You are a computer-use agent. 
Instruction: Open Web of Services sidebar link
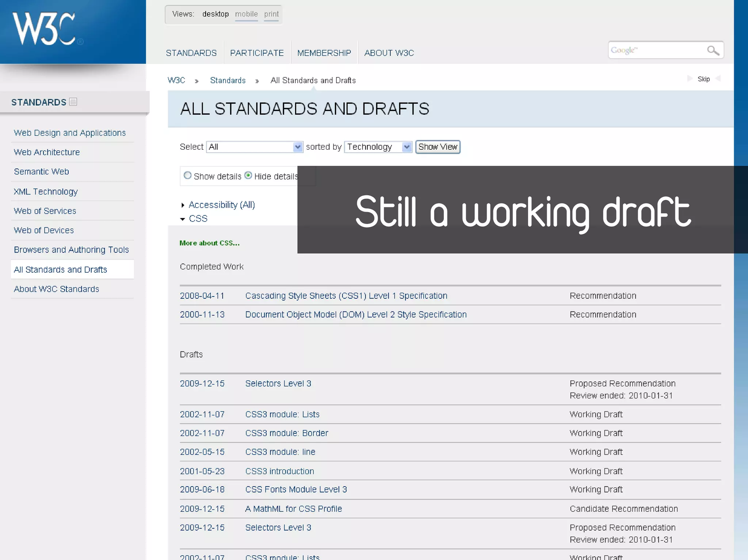pyautogui.click(x=45, y=211)
